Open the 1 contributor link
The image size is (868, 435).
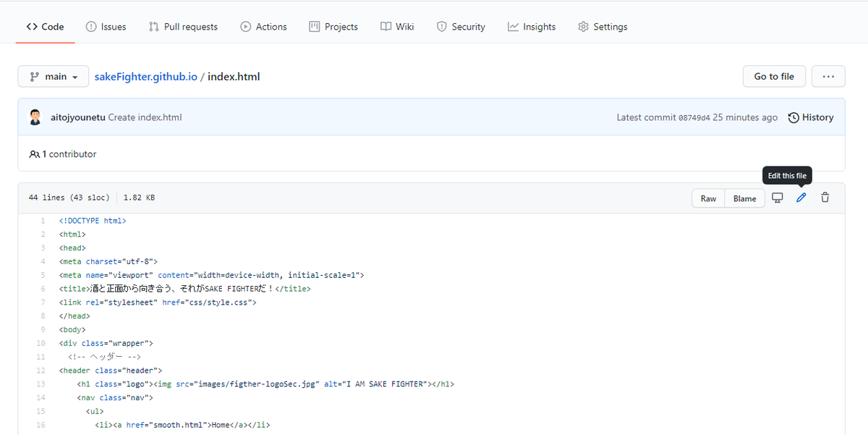click(x=69, y=153)
